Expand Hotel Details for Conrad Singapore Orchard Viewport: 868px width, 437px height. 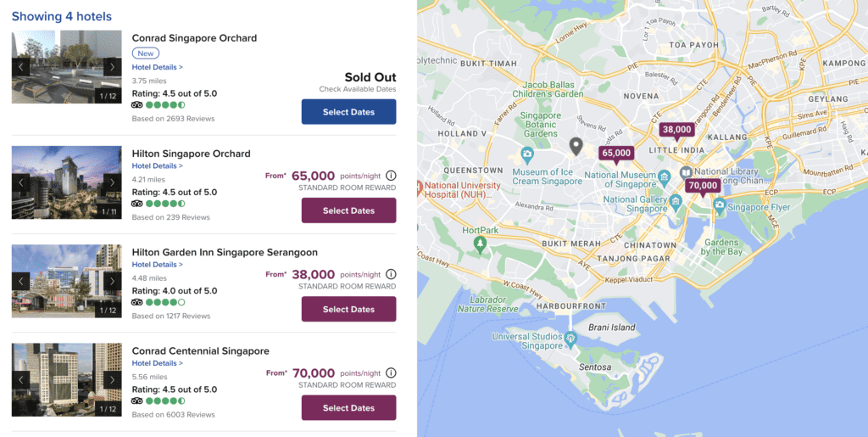pyautogui.click(x=157, y=67)
